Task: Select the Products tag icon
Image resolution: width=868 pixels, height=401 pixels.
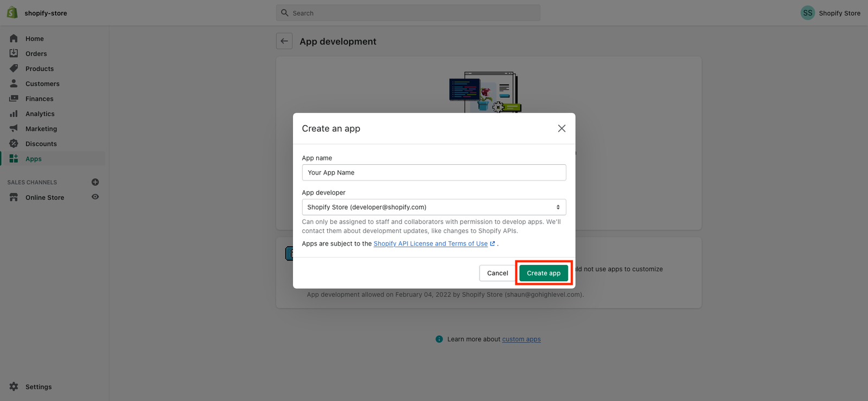Action: pos(14,68)
